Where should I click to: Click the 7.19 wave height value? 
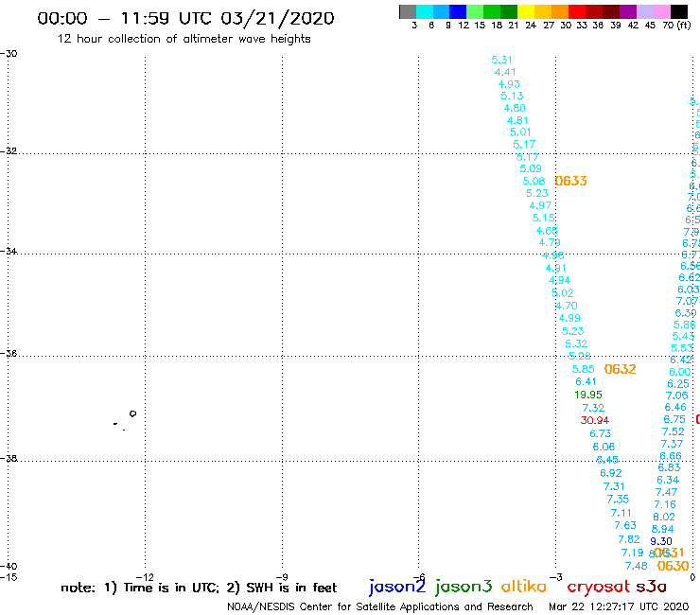(633, 553)
